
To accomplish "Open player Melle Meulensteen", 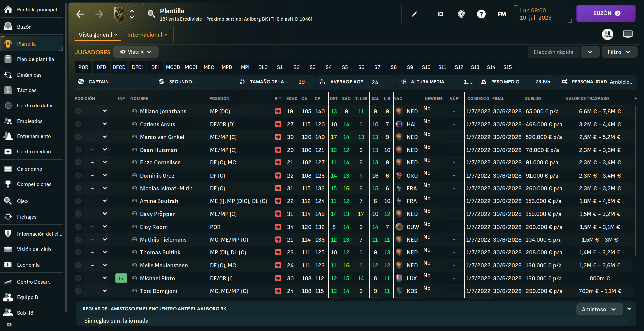I will coord(164,265).
